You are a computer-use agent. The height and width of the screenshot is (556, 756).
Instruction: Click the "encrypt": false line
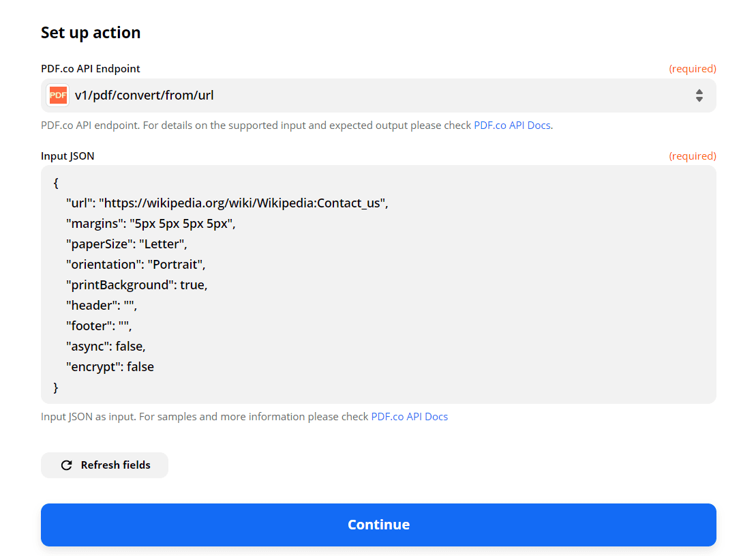[x=110, y=367]
